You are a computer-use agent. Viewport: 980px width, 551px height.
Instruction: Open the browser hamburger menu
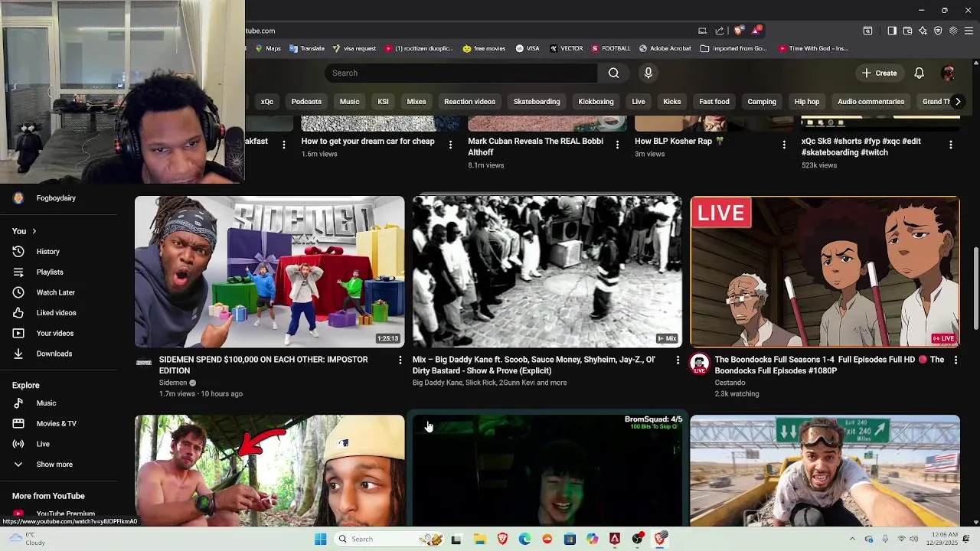click(x=969, y=31)
